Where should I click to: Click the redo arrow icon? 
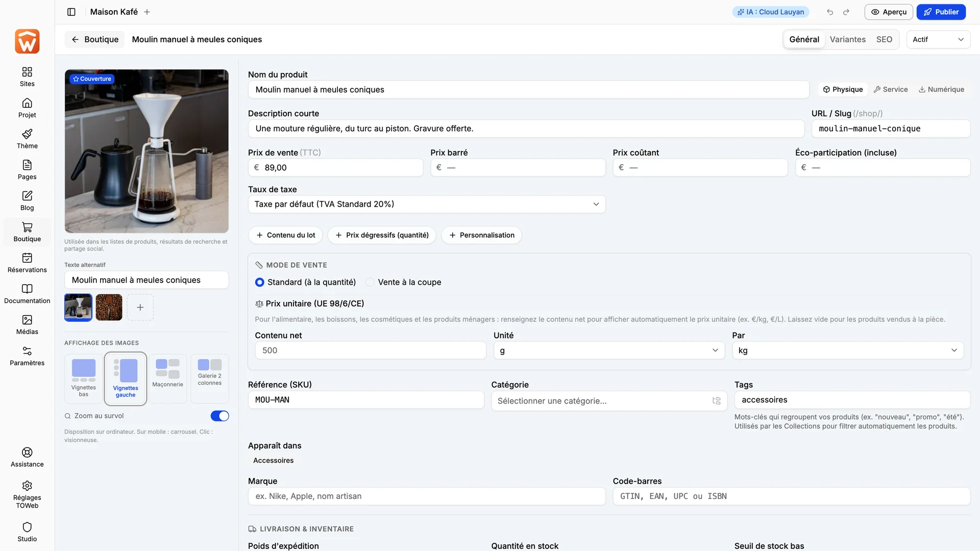tap(846, 12)
